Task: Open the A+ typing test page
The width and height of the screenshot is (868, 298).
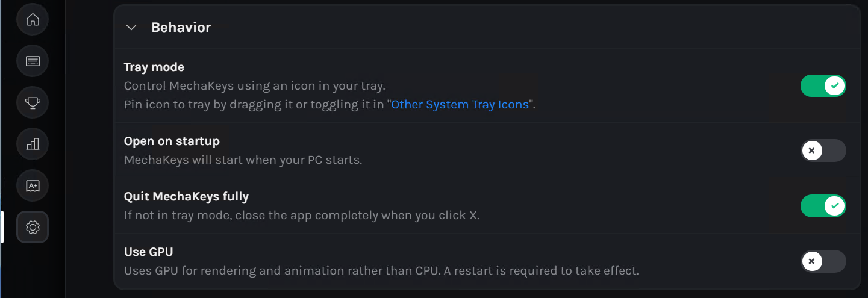Action: coord(33,185)
